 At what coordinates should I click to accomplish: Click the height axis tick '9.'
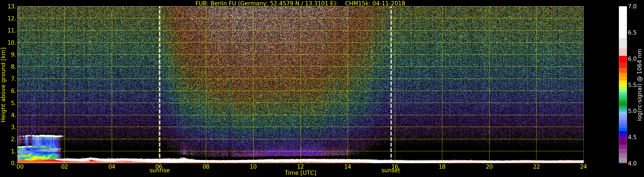[14, 55]
